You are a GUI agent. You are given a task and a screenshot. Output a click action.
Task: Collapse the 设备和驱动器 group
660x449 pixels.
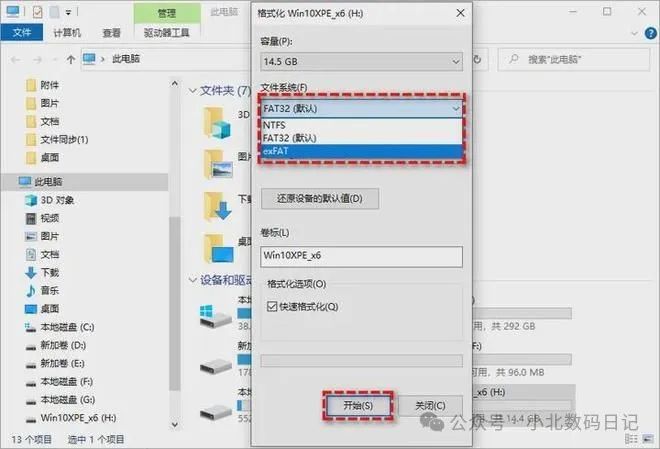tap(193, 280)
